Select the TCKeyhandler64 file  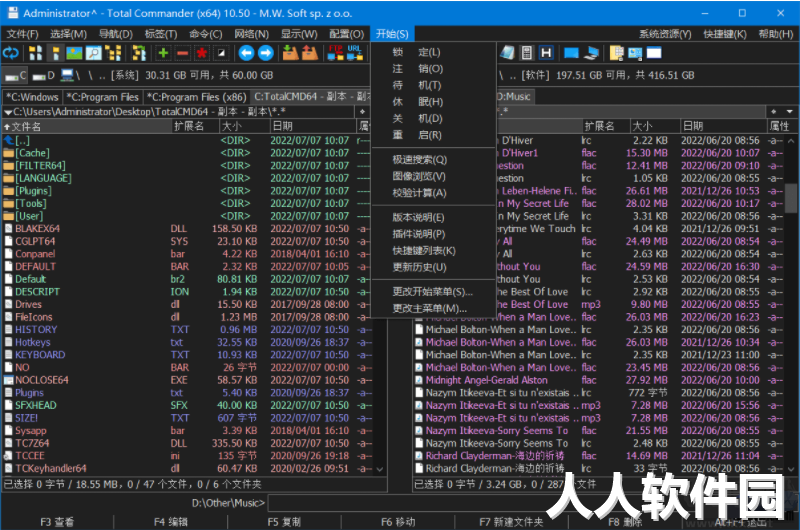[x=186, y=468]
